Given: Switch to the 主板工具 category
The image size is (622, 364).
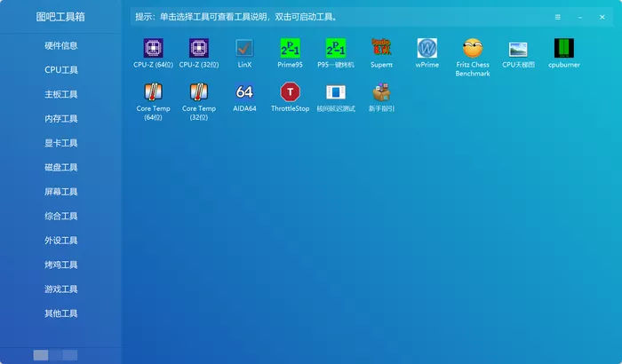Looking at the screenshot, I should tap(60, 94).
